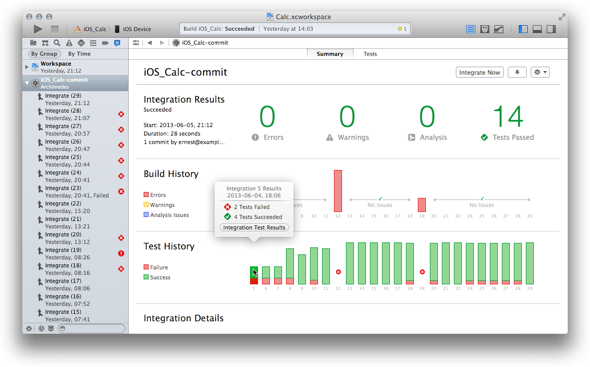Collapse the iOS_Calc-commit bot group
This screenshot has height=367, width=590.
point(27,83)
